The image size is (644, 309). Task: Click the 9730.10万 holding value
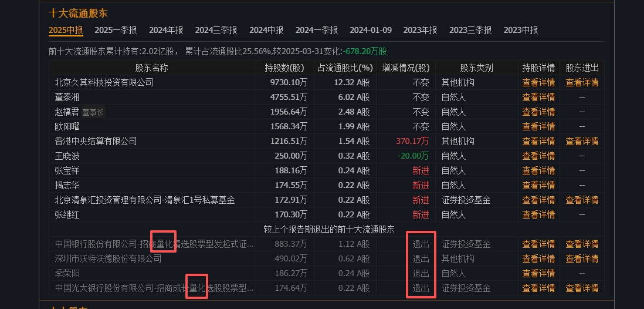point(289,82)
